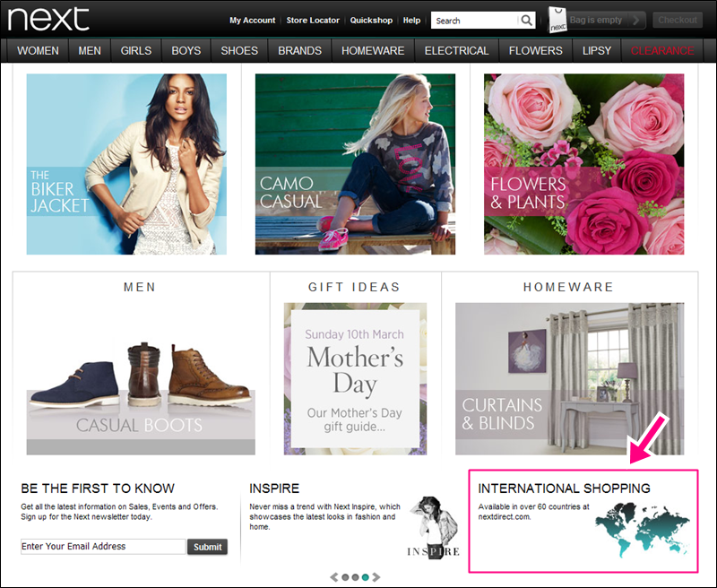This screenshot has height=588, width=717.
Task: Open the ELECTRICAL menu
Action: click(456, 51)
